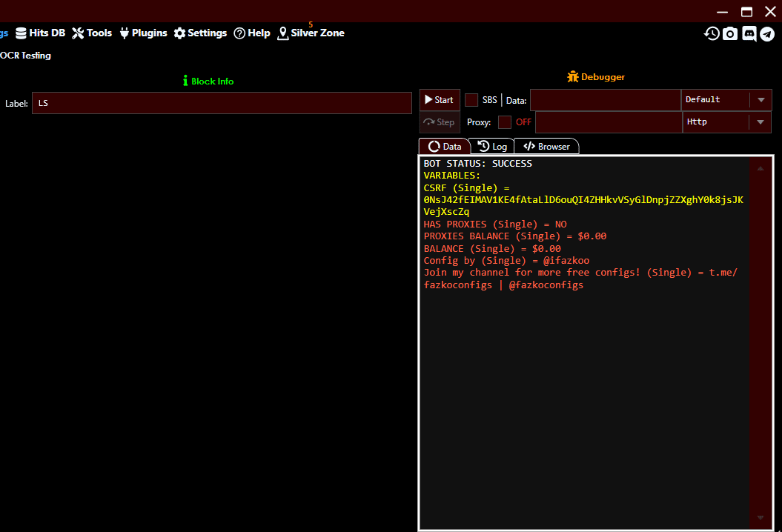Viewport: 782px width, 532px height.
Task: Click the Label field containing LS
Action: (221, 102)
